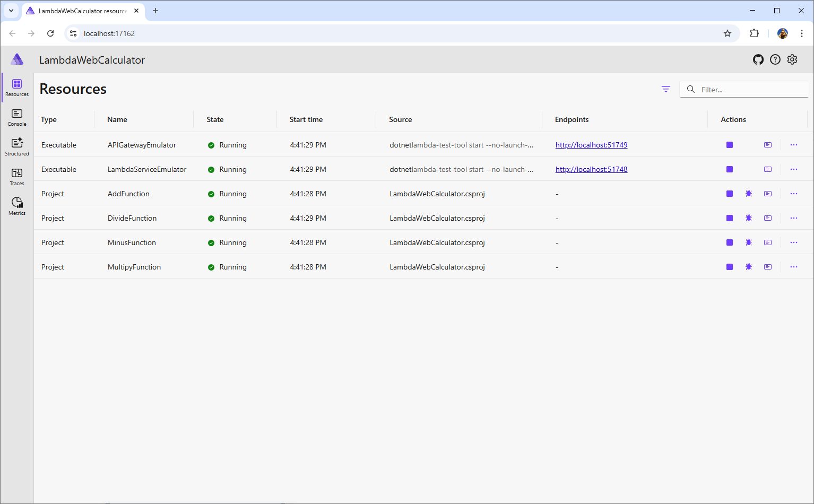This screenshot has height=504, width=814.
Task: Go to the Resources page in sidebar
Action: (17, 88)
